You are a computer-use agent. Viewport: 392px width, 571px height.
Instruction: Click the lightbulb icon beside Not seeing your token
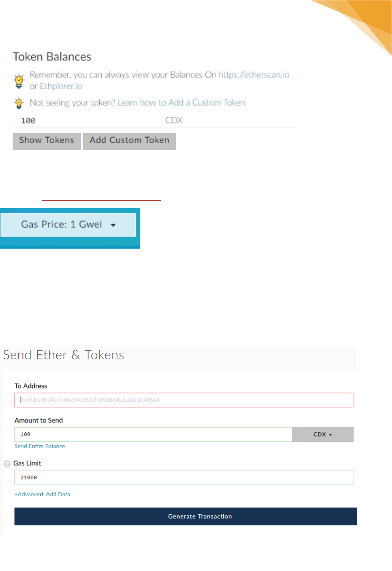(19, 103)
